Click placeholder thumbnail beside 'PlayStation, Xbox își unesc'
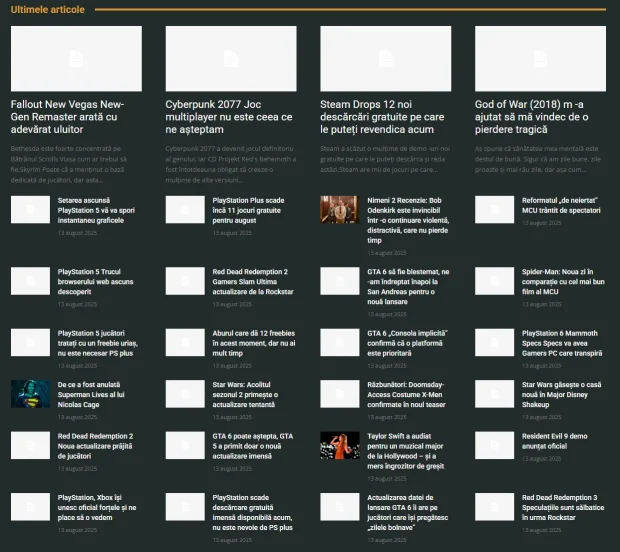The image size is (620, 552). pos(30,507)
